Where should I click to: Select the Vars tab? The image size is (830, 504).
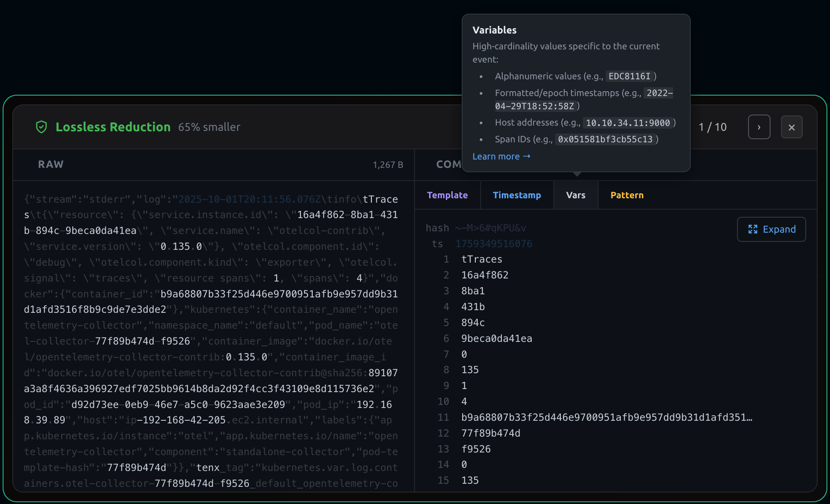tap(575, 195)
